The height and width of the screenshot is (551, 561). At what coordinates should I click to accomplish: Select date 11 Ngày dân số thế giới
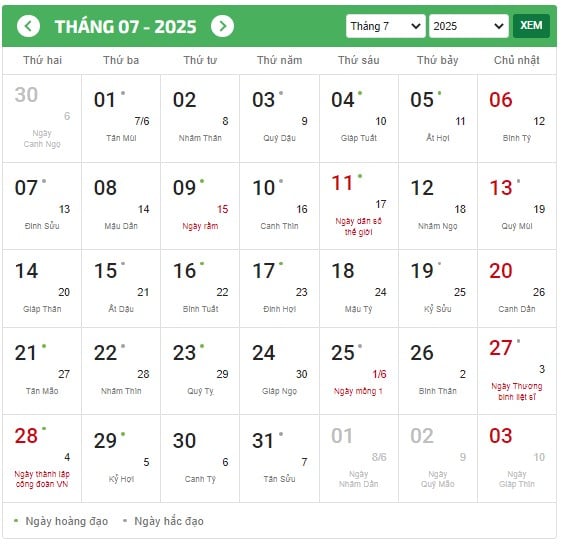click(358, 206)
